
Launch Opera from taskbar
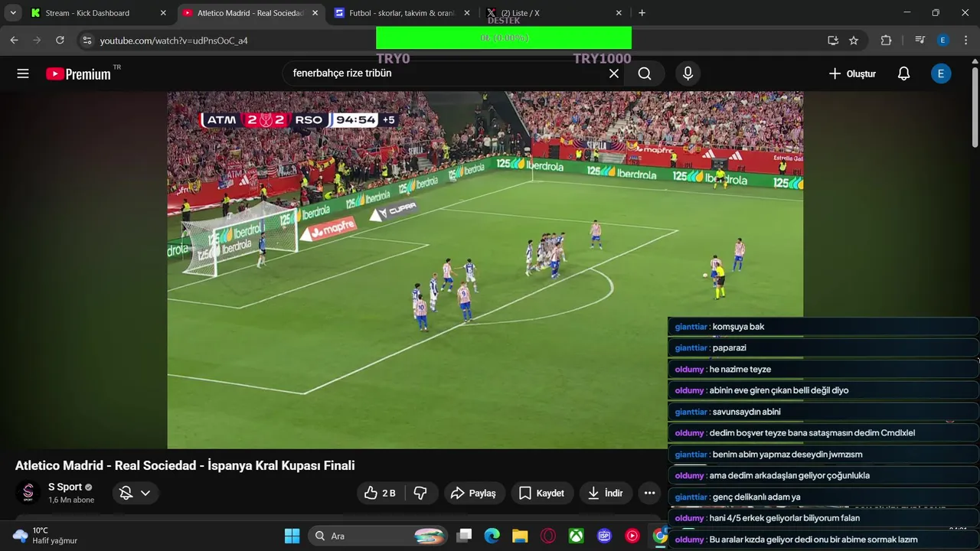[x=548, y=536]
